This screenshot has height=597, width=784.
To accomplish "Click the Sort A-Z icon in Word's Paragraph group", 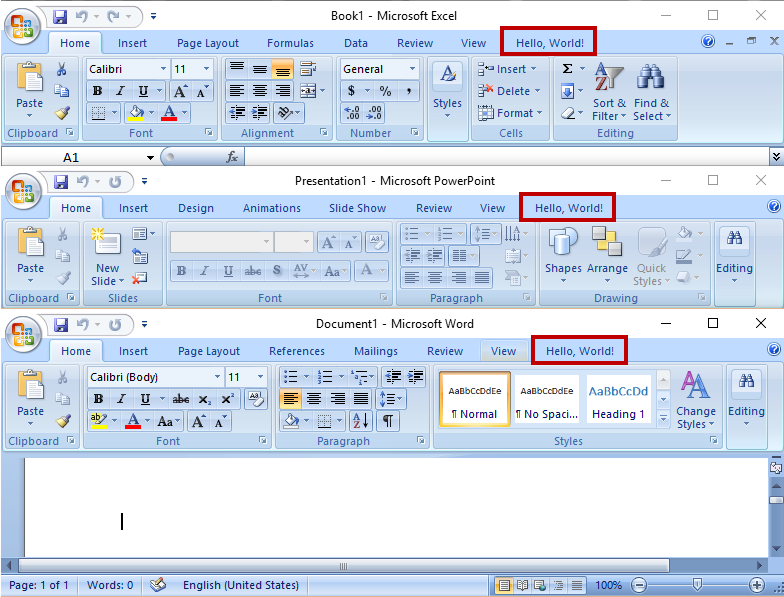I will 360,420.
